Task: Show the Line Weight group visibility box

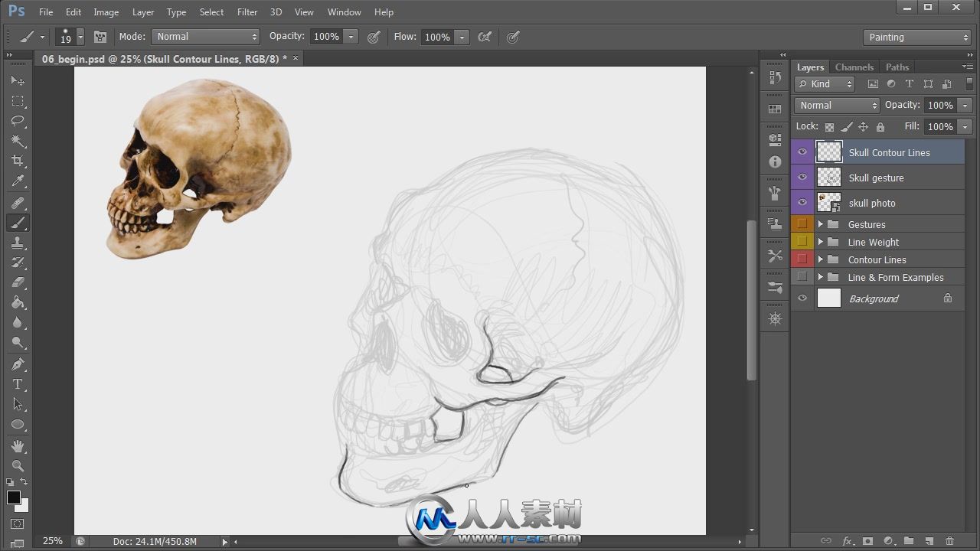Action: [802, 242]
